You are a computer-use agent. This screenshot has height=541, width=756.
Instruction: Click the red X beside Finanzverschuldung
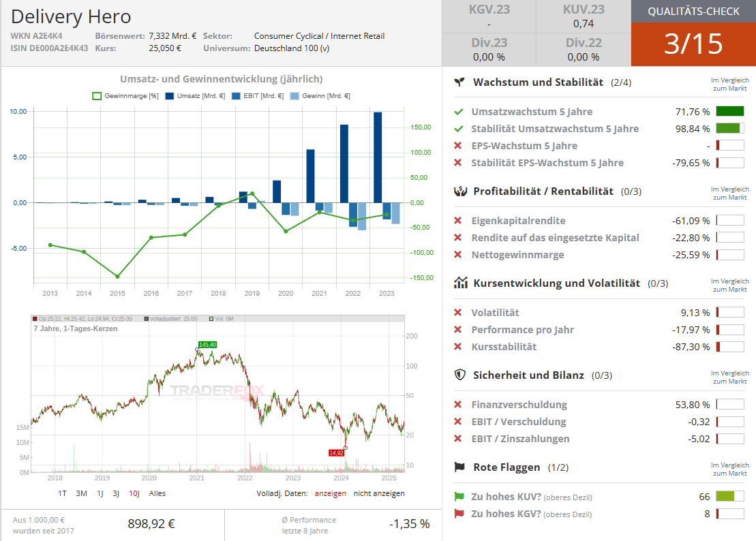tap(458, 405)
